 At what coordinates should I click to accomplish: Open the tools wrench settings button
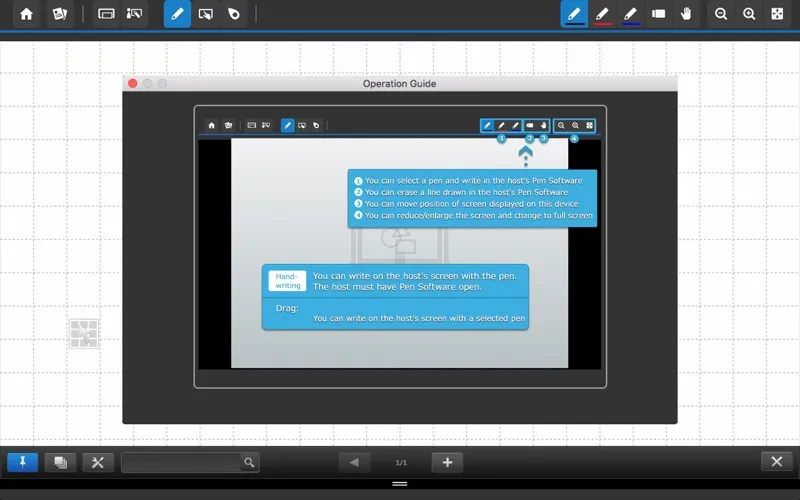(x=97, y=462)
